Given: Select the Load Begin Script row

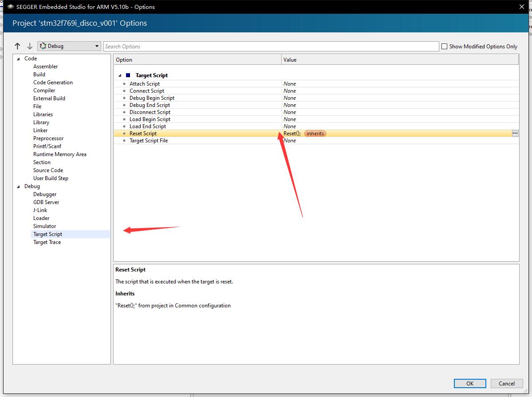Looking at the screenshot, I should (316, 119).
